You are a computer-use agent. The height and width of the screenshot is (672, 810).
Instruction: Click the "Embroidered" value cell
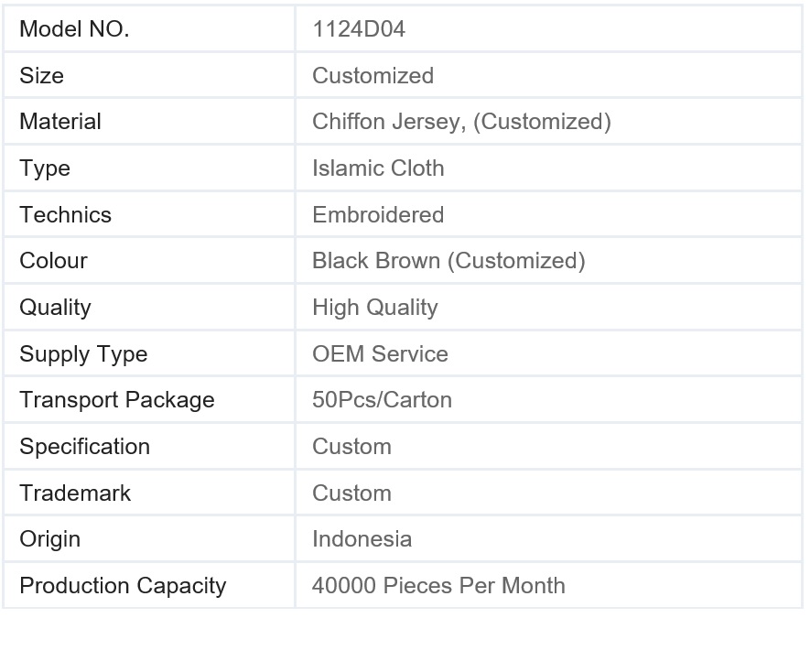[378, 215]
